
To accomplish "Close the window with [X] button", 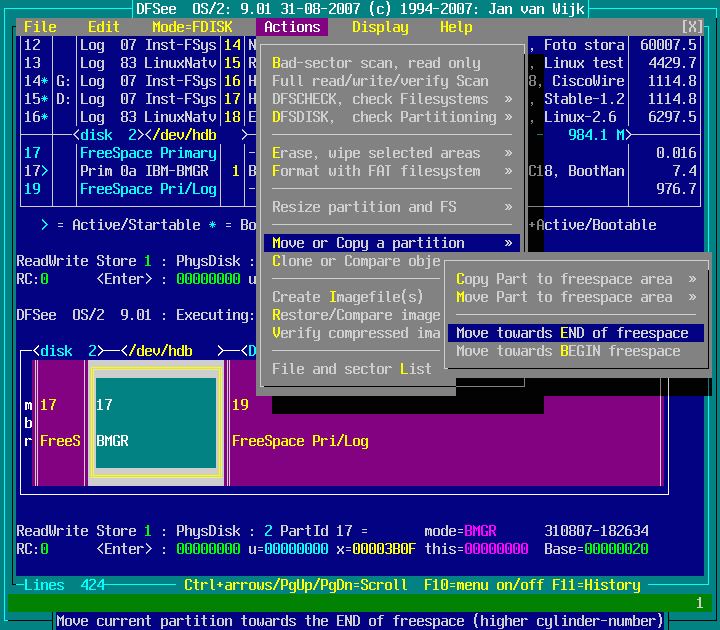I will (x=692, y=27).
